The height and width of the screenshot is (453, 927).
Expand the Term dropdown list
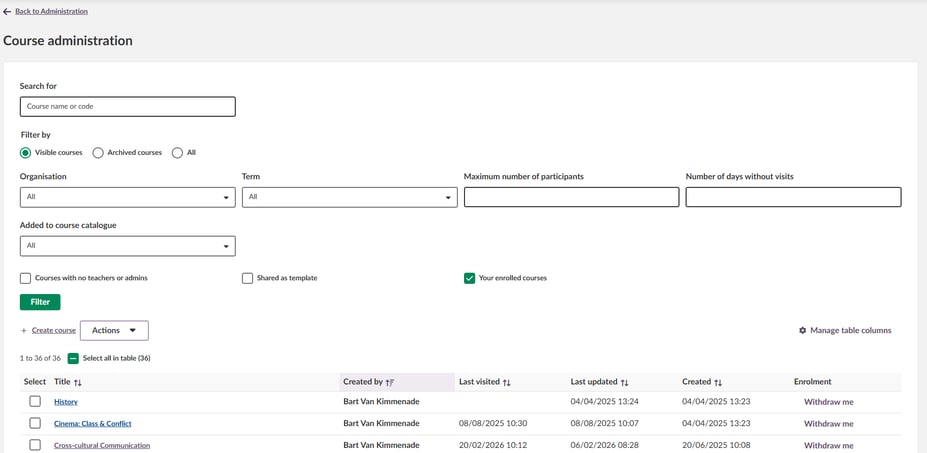coord(349,197)
